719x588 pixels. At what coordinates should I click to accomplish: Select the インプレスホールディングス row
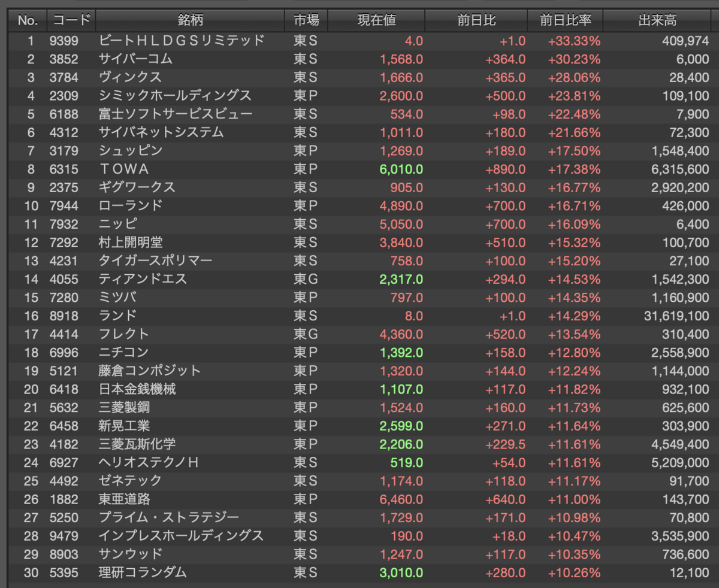point(359,536)
